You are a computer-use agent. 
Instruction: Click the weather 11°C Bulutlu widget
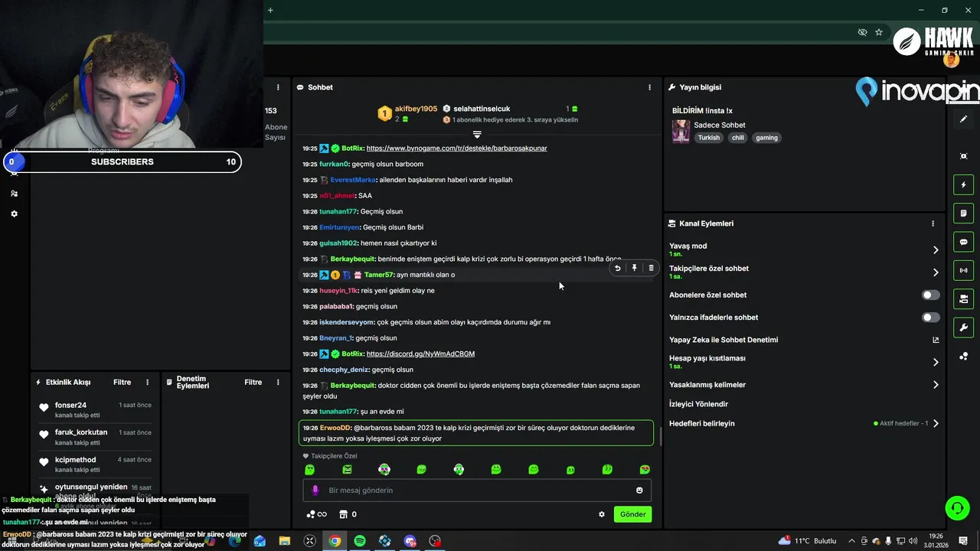807,541
